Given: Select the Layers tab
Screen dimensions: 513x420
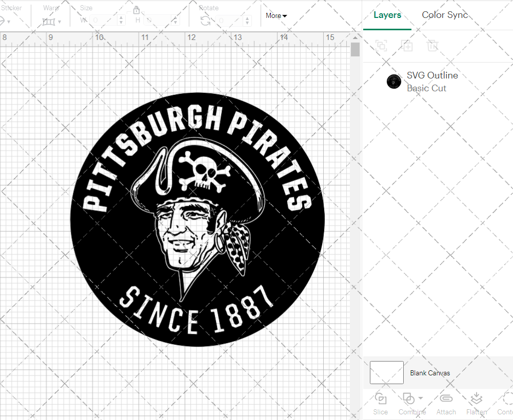Looking at the screenshot, I should 387,15.
